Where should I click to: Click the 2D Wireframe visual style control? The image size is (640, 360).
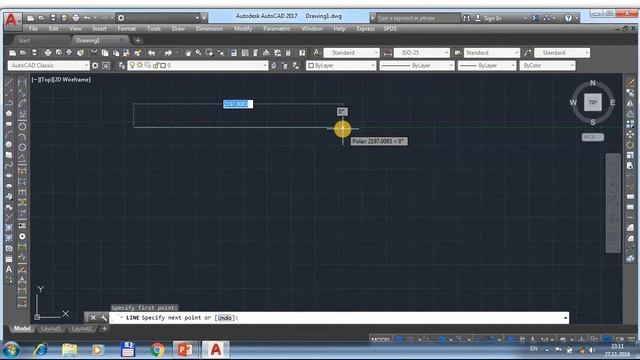click(x=72, y=80)
